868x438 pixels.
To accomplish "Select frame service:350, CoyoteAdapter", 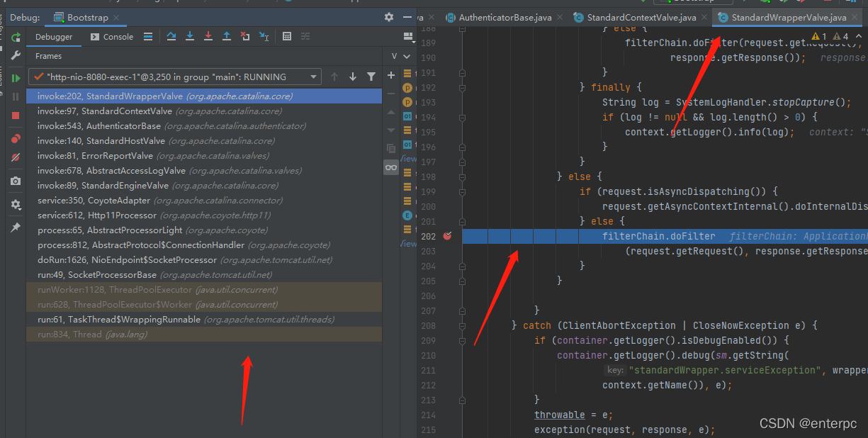I will point(204,200).
